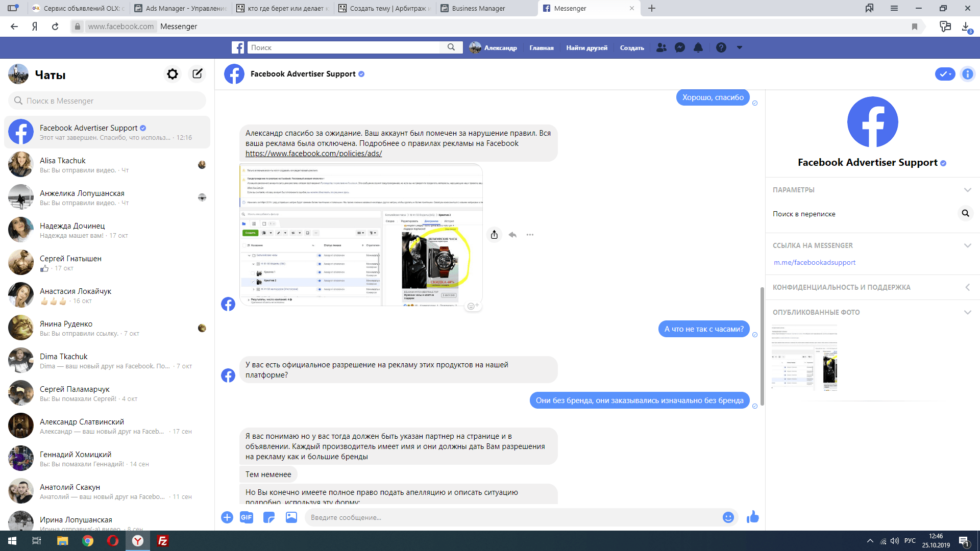The width and height of the screenshot is (980, 551).
Task: Launch Chrome from taskbar
Action: tap(88, 541)
